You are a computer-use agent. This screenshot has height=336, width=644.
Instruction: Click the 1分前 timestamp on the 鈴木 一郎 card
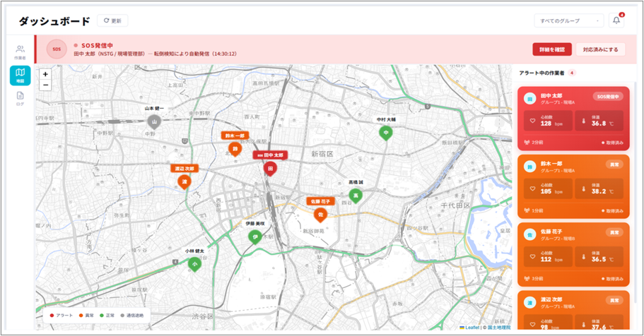pos(537,210)
